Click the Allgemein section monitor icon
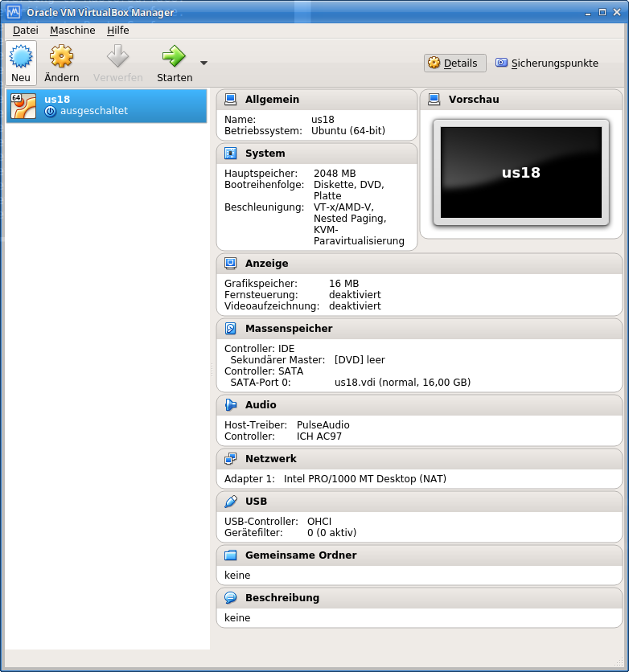The width and height of the screenshot is (629, 672). click(x=231, y=100)
